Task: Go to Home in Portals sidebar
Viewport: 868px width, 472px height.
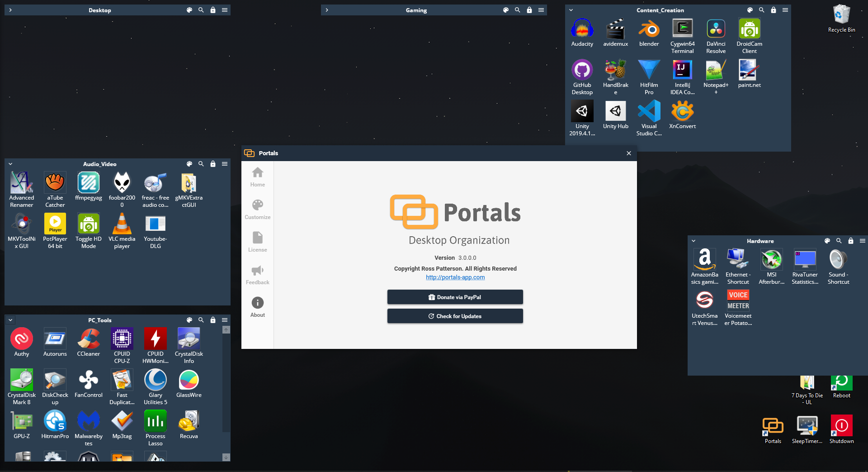Action: point(258,177)
